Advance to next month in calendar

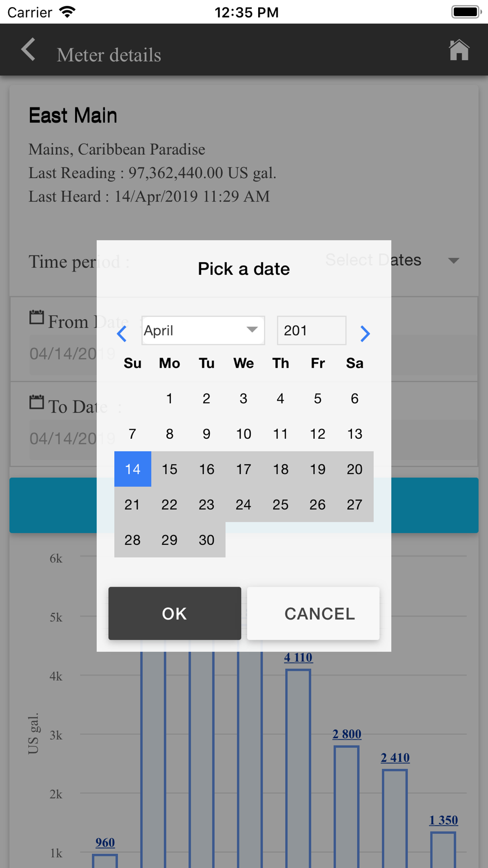pyautogui.click(x=365, y=334)
